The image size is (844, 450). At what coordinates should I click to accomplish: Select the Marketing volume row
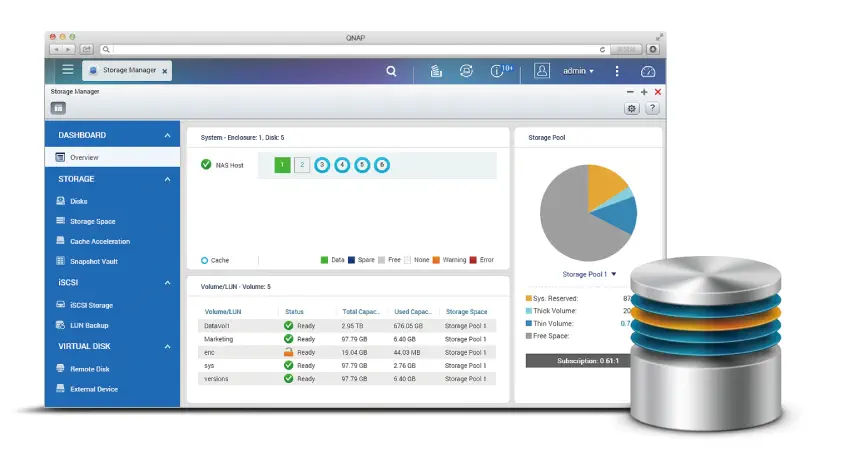click(347, 339)
